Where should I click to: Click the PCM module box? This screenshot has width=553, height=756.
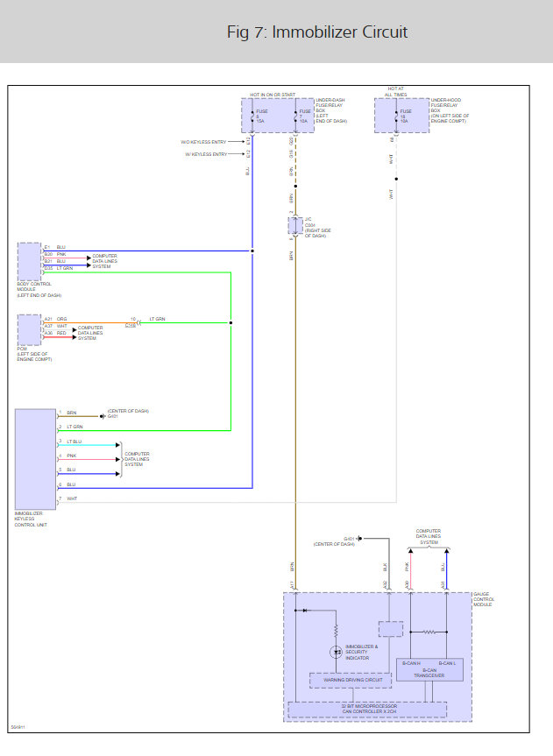(x=30, y=329)
